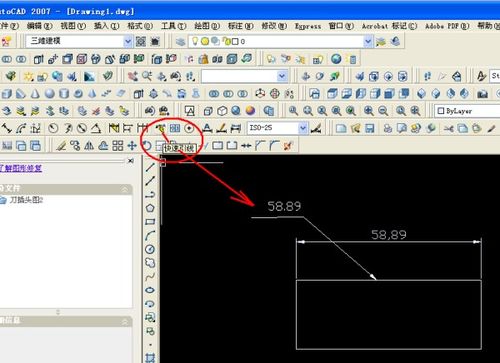Open the 标注 menu

(x=240, y=26)
